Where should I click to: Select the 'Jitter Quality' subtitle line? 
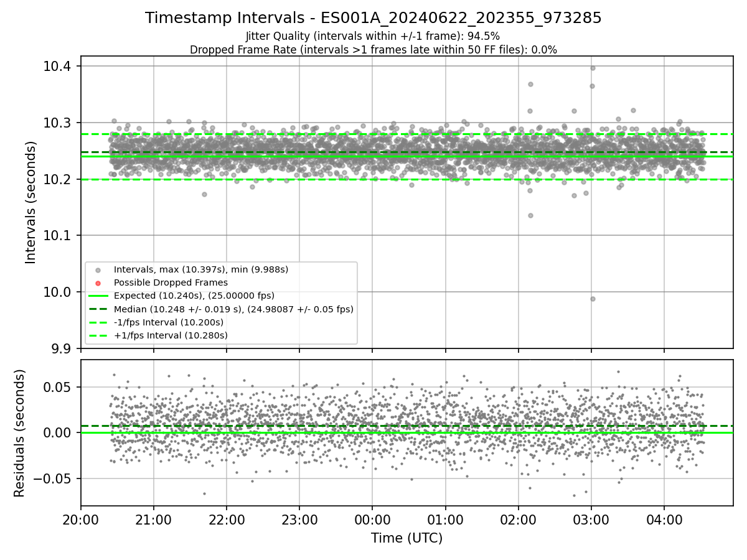click(x=374, y=36)
